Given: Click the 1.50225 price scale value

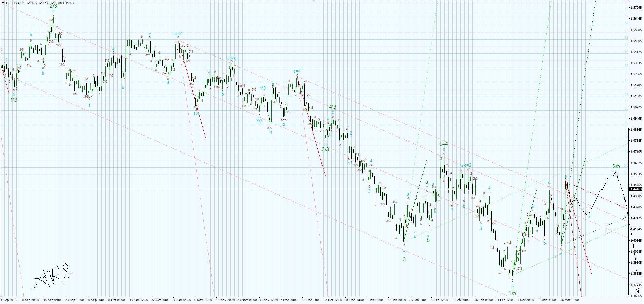Looking at the screenshot, I should pyautogui.click(x=636, y=107).
